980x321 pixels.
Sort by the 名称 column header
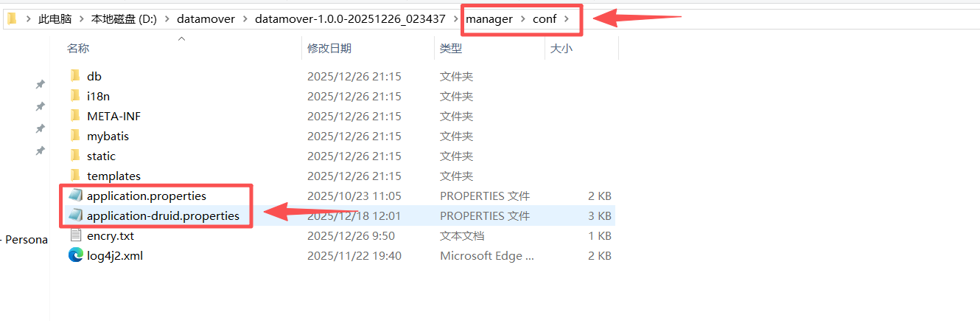pyautogui.click(x=78, y=48)
